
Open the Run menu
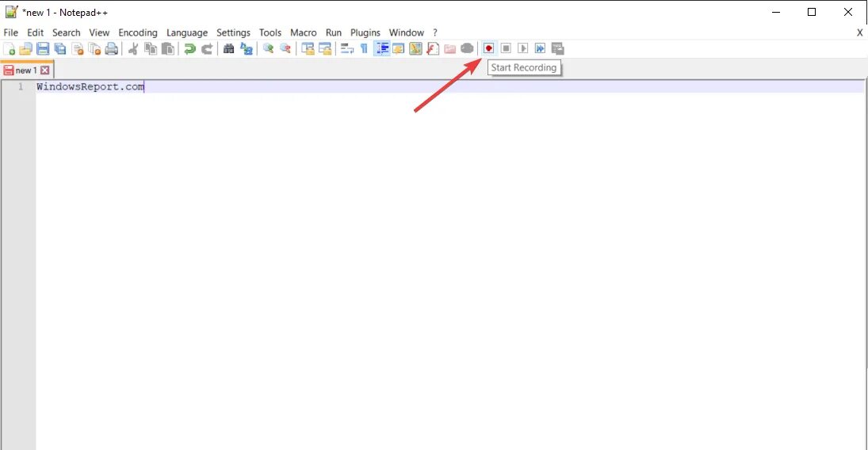[334, 32]
